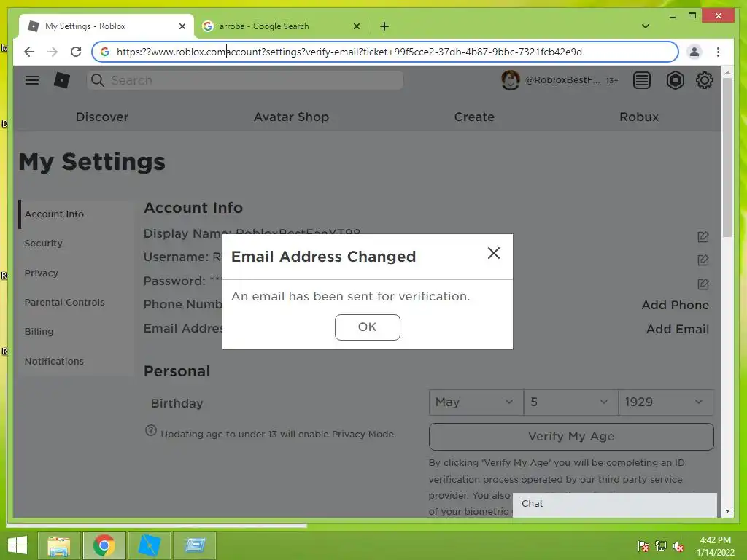Click the Chrome taskbar icon
This screenshot has width=747, height=560.
104,545
